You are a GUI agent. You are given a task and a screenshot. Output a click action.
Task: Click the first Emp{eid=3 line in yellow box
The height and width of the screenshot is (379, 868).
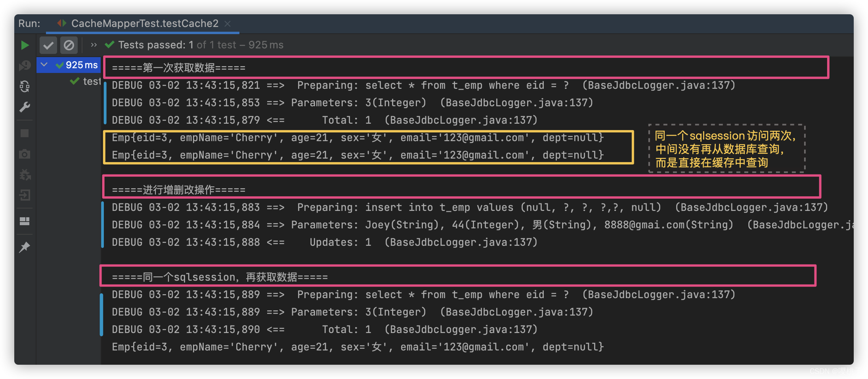358,138
